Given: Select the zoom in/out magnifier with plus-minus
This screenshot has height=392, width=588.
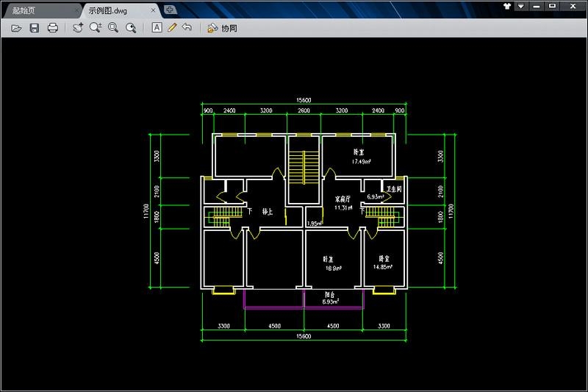Looking at the screenshot, I should 96,28.
